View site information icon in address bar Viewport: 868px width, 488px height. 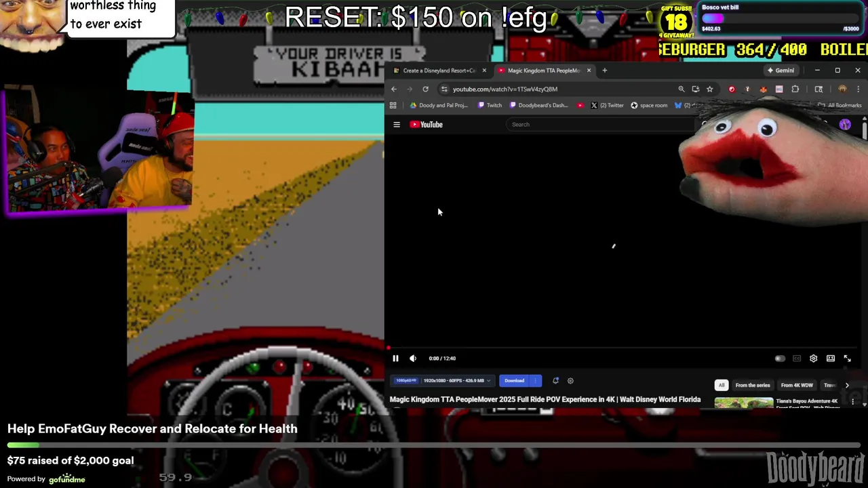point(444,89)
